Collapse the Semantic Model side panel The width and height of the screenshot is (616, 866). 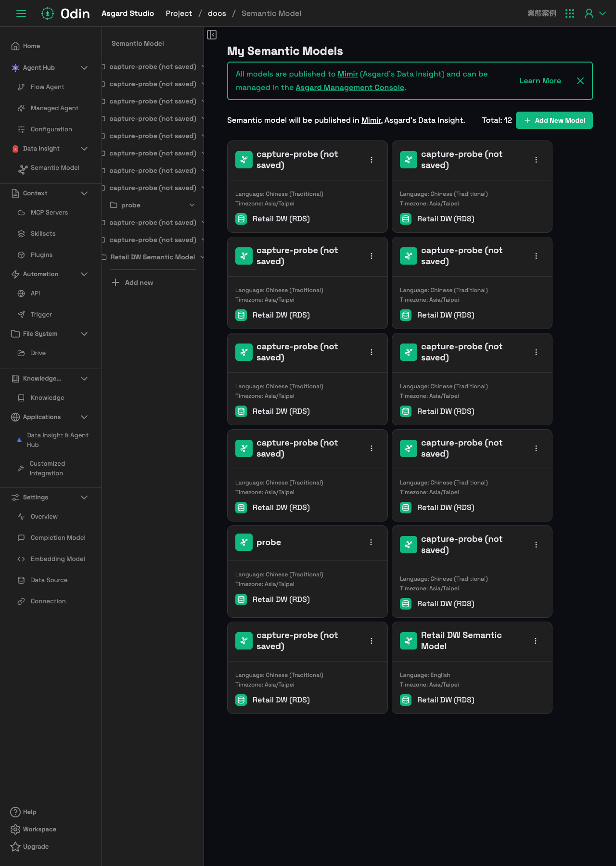pyautogui.click(x=212, y=35)
